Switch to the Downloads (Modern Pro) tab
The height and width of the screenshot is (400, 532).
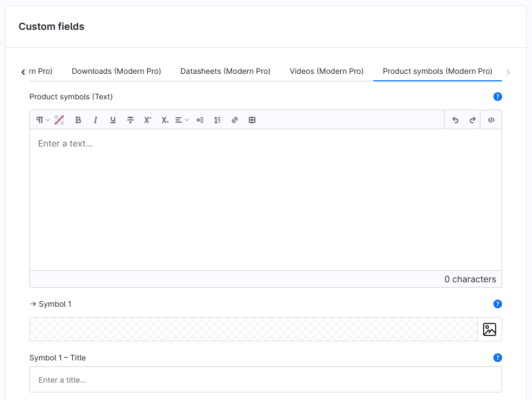pos(116,71)
